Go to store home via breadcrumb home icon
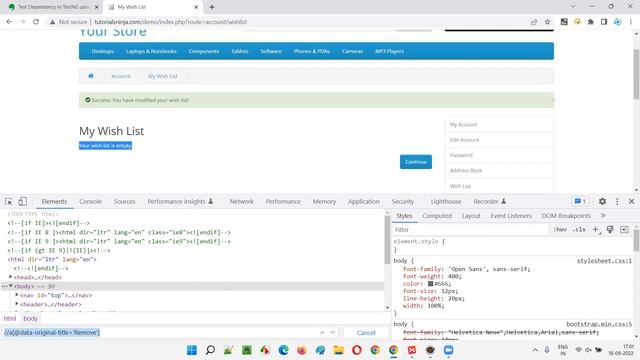Screen dimensions: 640x360 pyautogui.click(x=91, y=76)
